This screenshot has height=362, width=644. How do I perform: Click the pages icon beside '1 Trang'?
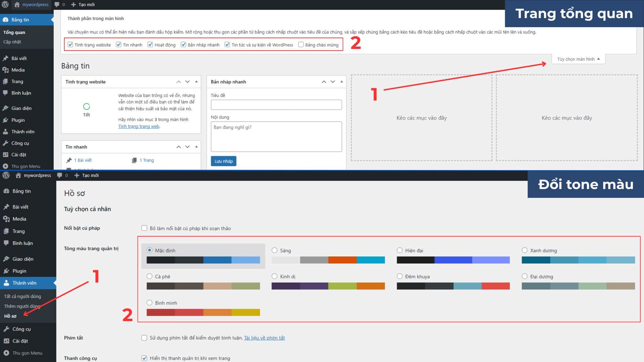[134, 160]
